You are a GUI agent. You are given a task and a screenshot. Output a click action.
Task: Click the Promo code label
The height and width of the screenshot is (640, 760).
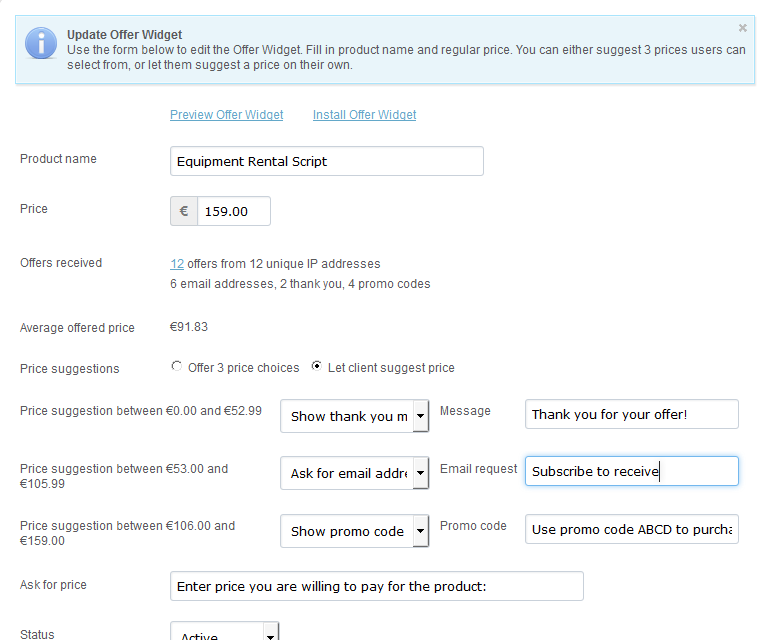[x=473, y=526]
